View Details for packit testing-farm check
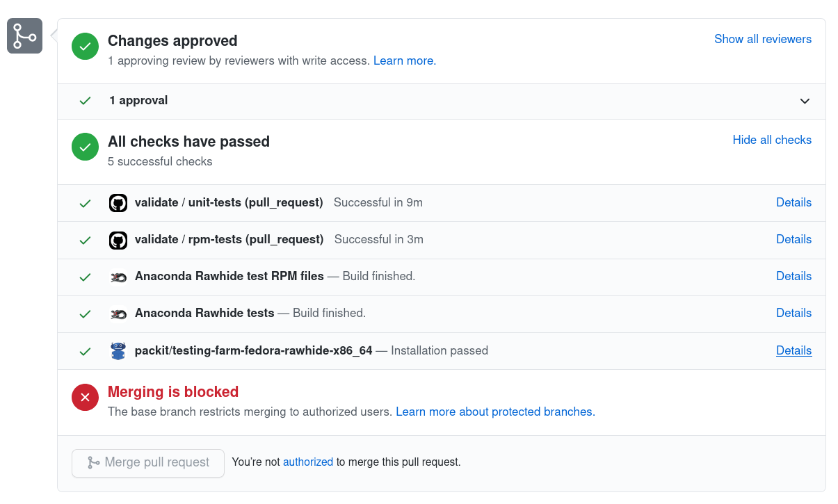The height and width of the screenshot is (504, 838). (793, 350)
